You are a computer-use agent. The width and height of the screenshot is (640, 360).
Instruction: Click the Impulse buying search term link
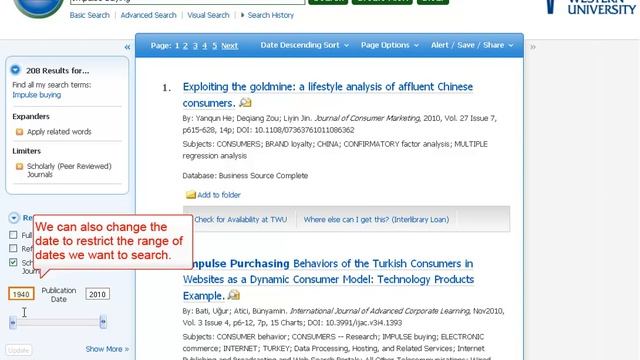point(37,95)
